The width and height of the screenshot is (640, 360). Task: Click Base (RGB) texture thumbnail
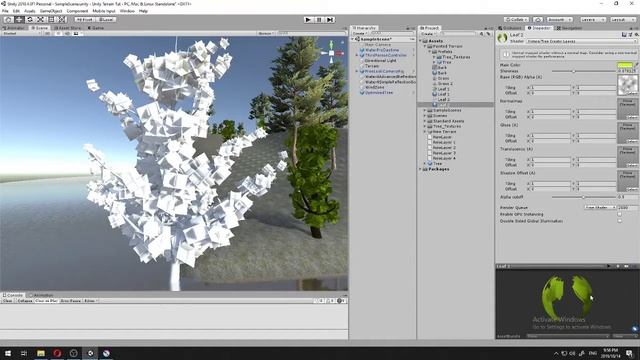click(627, 85)
